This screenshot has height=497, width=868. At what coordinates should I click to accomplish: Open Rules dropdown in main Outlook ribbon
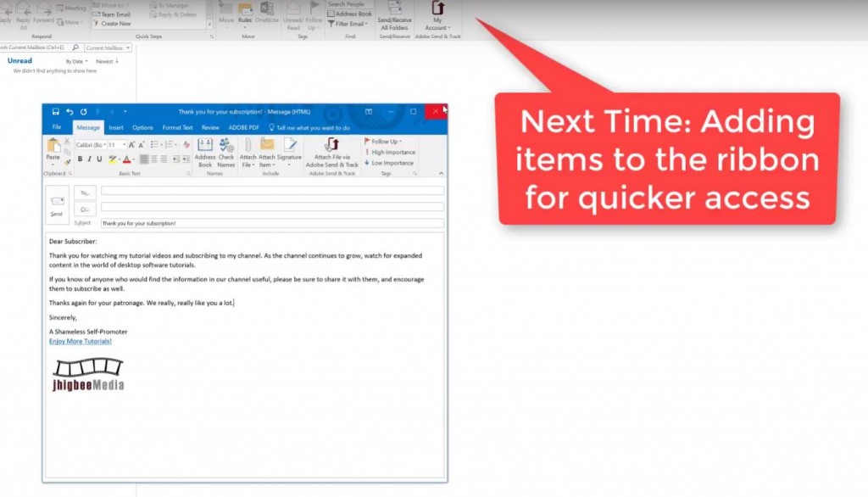pyautogui.click(x=245, y=15)
